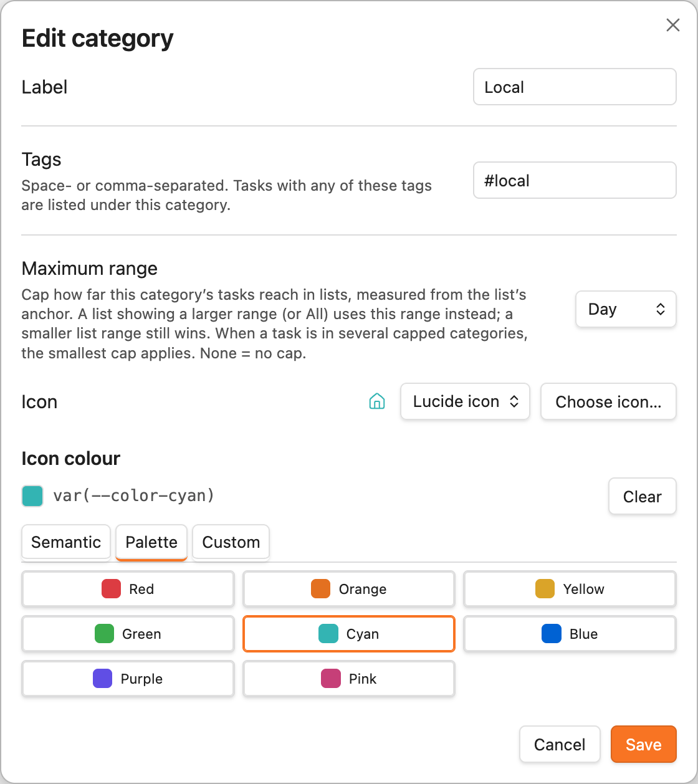Click the Icon colour heading

pyautogui.click(x=71, y=459)
